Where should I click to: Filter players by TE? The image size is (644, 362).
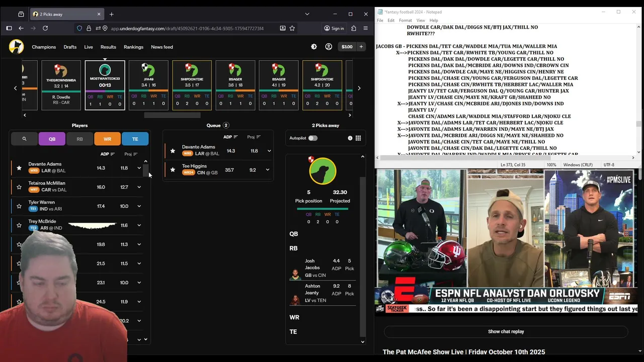click(135, 139)
